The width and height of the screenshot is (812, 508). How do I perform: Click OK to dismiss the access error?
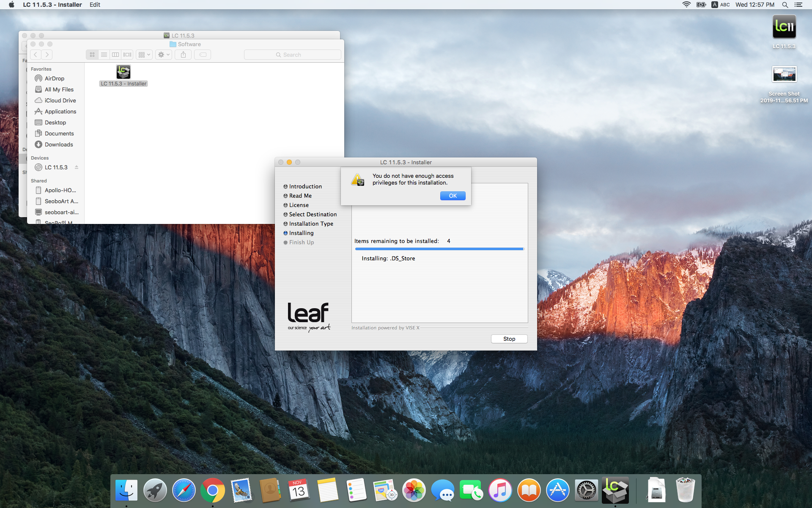click(x=453, y=196)
